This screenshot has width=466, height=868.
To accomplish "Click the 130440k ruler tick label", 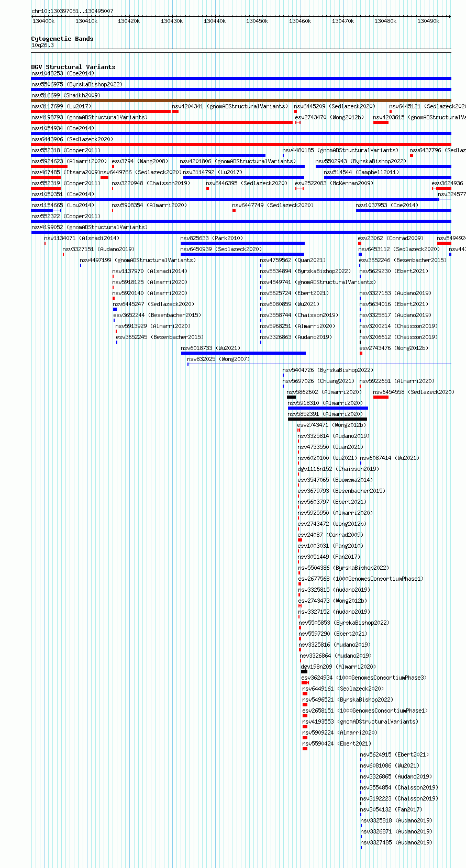I will 215,21.
